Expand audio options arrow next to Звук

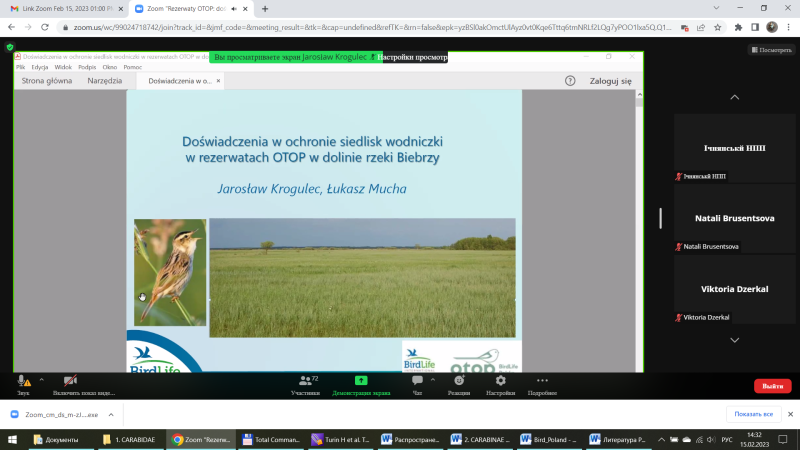(x=41, y=377)
